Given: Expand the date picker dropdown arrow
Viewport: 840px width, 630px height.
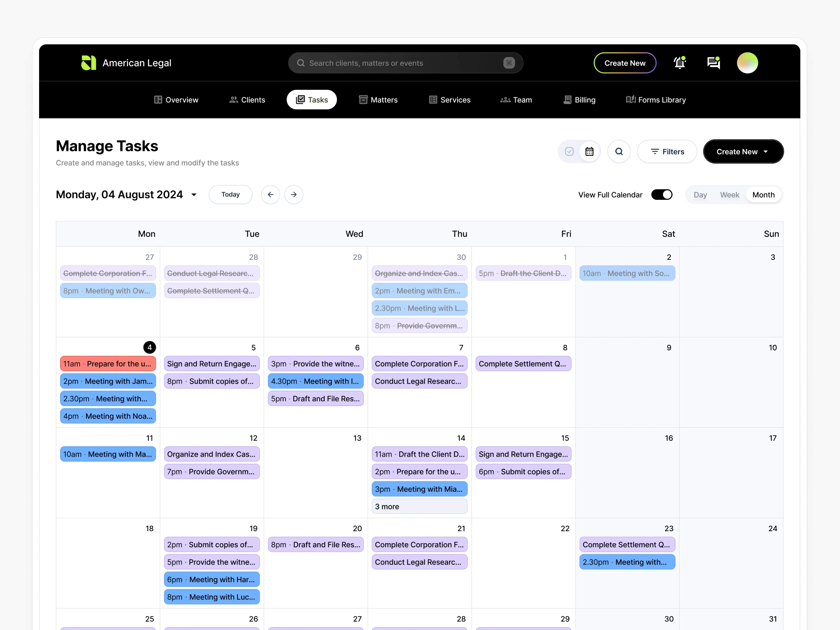Looking at the screenshot, I should coord(194,195).
